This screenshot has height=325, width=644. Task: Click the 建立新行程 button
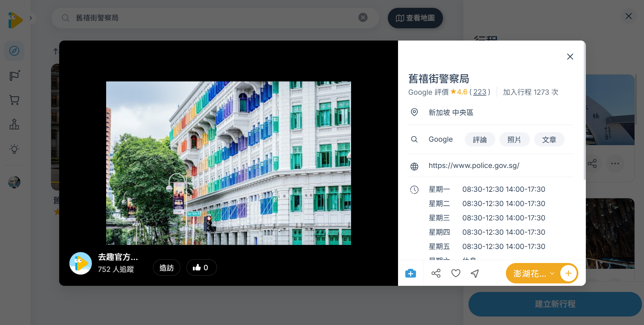pyautogui.click(x=555, y=304)
